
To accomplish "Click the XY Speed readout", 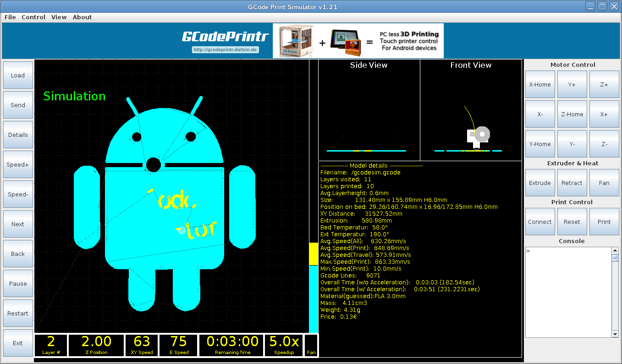I will pos(142,345).
